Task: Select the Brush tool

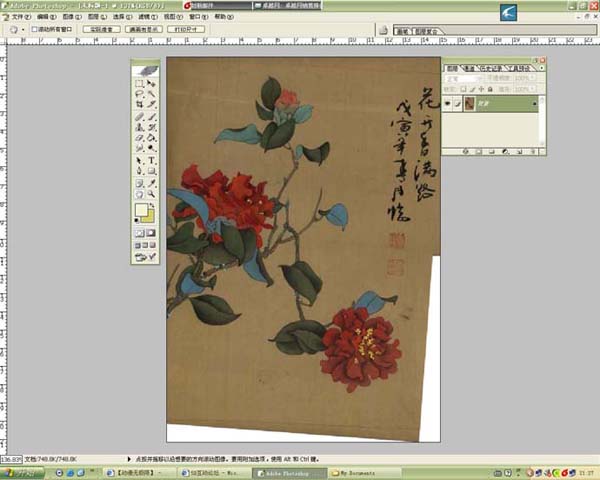Action: 151,117
